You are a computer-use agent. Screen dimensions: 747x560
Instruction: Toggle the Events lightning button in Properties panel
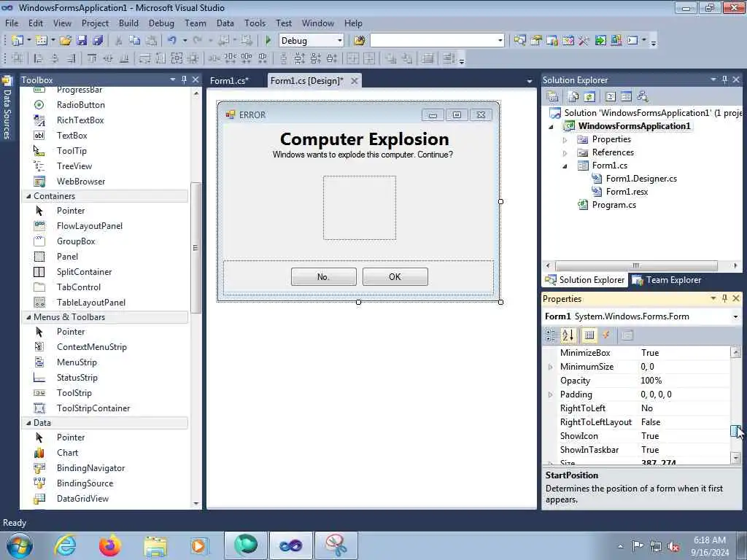click(x=606, y=335)
